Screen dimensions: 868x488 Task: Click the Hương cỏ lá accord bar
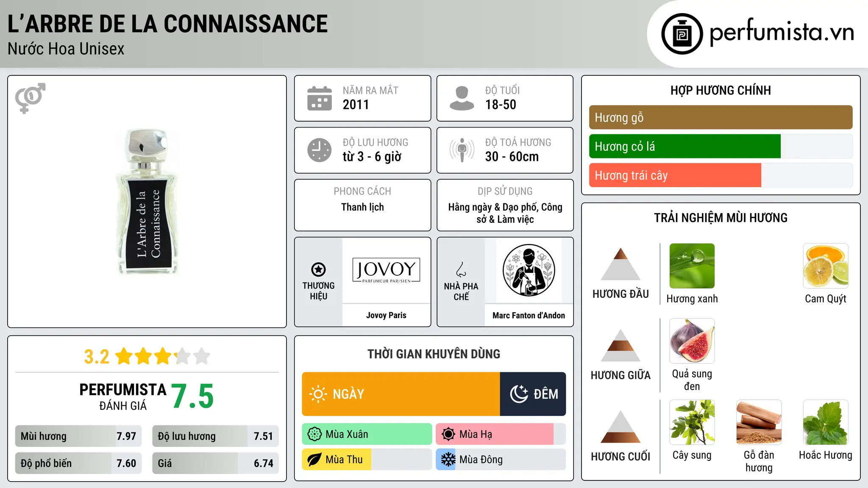721,147
